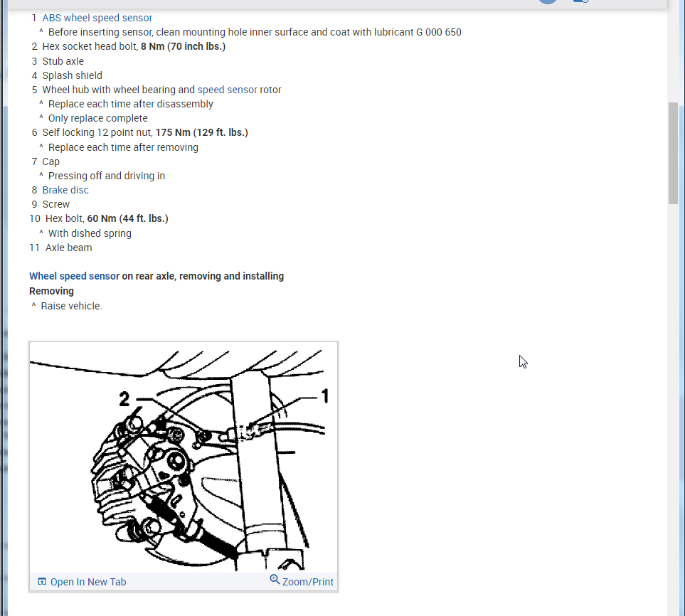Click callout number 1 in the diagram
685x616 pixels.
point(325,396)
